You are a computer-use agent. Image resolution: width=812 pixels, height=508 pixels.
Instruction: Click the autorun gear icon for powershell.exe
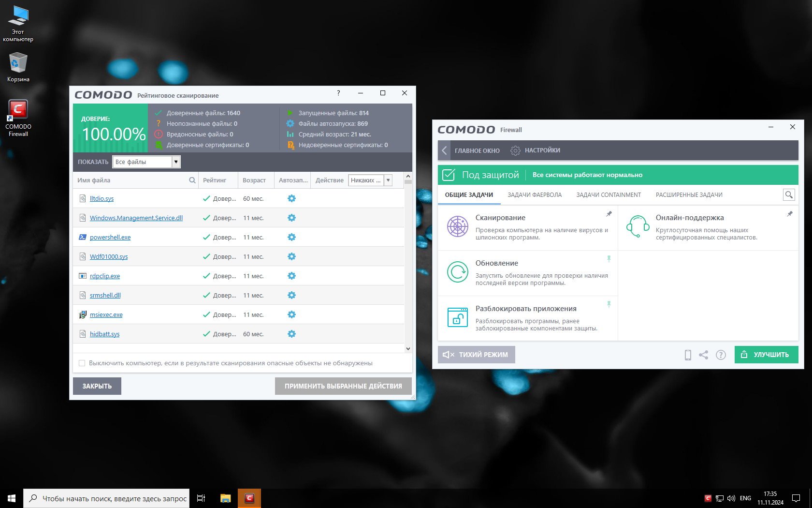coord(291,237)
